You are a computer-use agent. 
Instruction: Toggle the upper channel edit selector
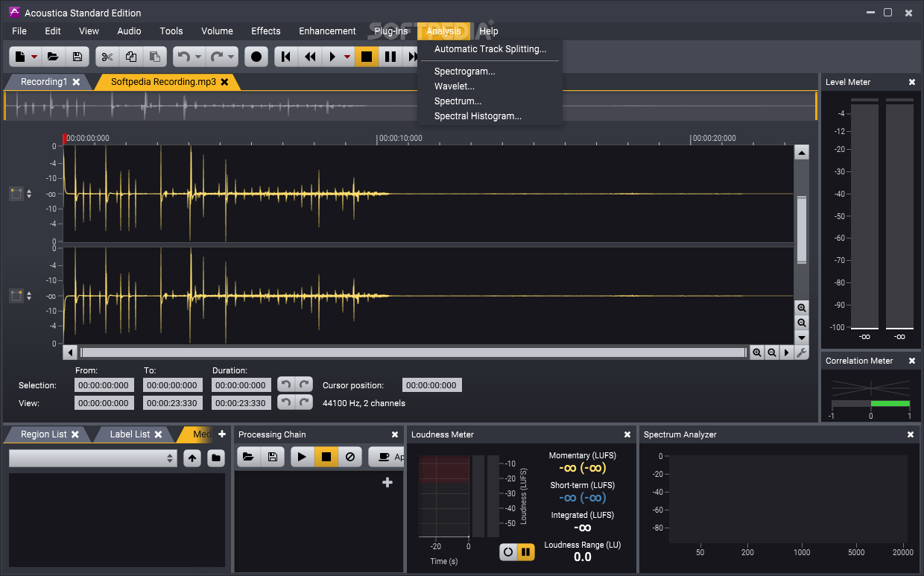click(x=16, y=194)
